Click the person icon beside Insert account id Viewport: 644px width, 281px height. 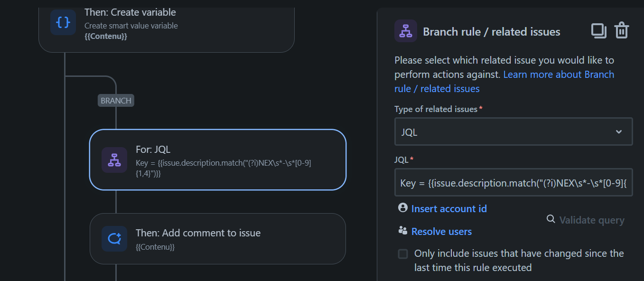403,207
